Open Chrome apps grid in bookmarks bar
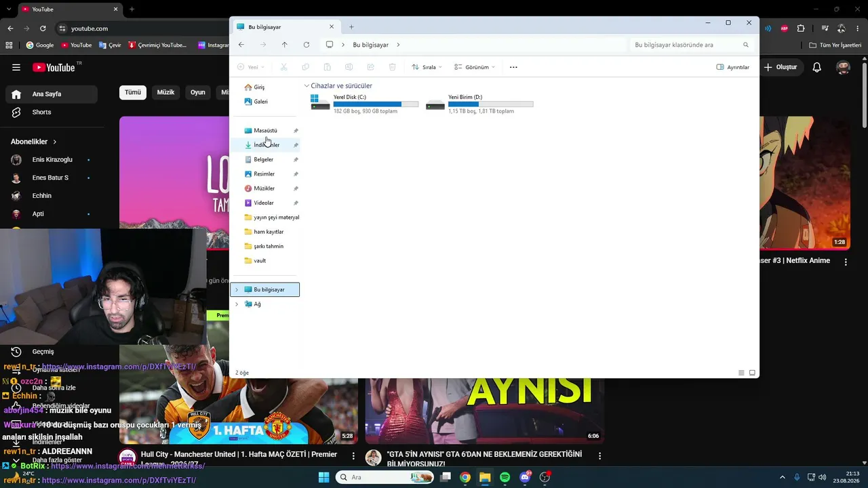 tap(9, 45)
